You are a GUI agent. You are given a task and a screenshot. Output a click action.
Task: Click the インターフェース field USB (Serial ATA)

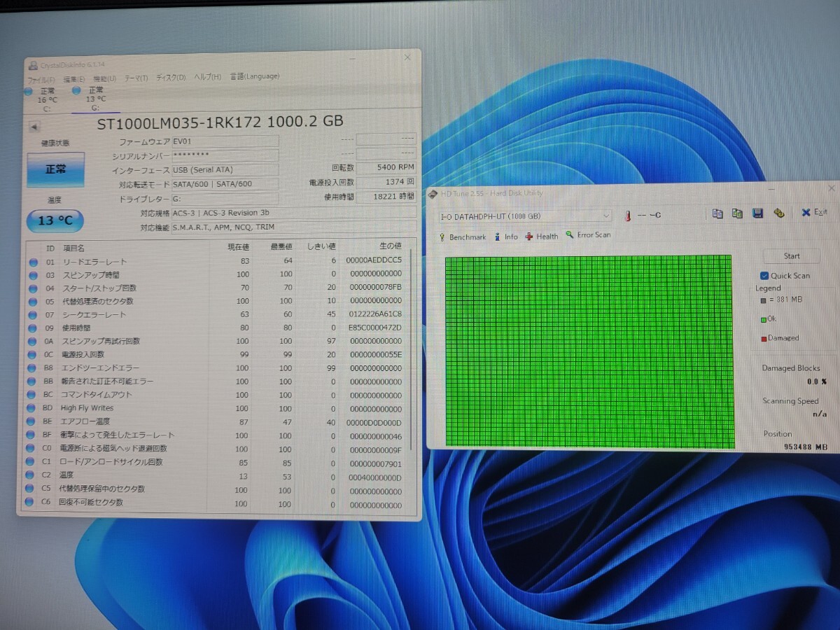click(225, 170)
